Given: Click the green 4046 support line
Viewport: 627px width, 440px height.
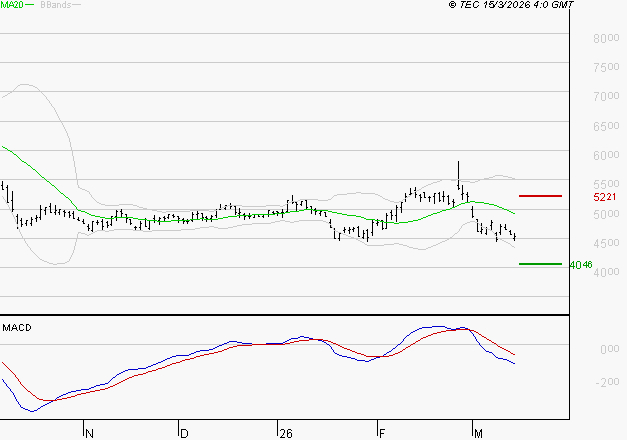Looking at the screenshot, I should coord(540,264).
